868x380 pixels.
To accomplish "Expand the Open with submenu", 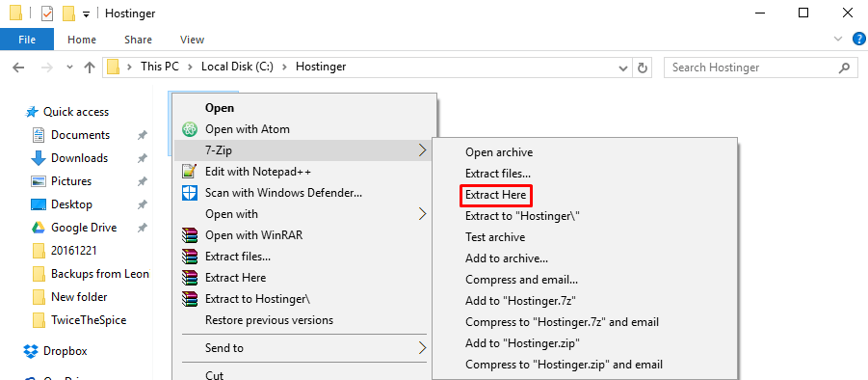I will pyautogui.click(x=302, y=214).
